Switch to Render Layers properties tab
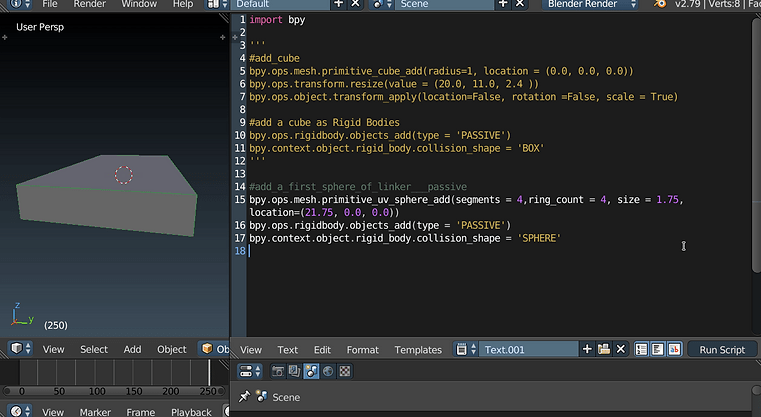761x417 pixels. tap(294, 371)
